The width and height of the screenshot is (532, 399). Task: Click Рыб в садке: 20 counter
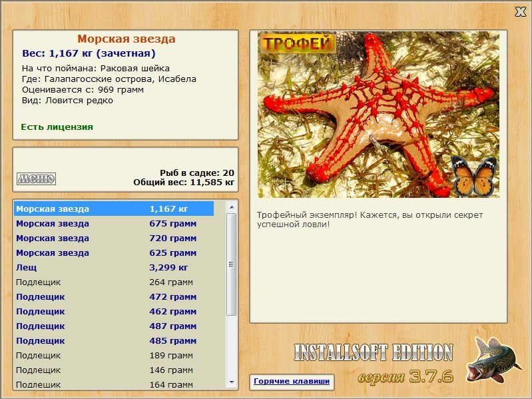coord(197,173)
